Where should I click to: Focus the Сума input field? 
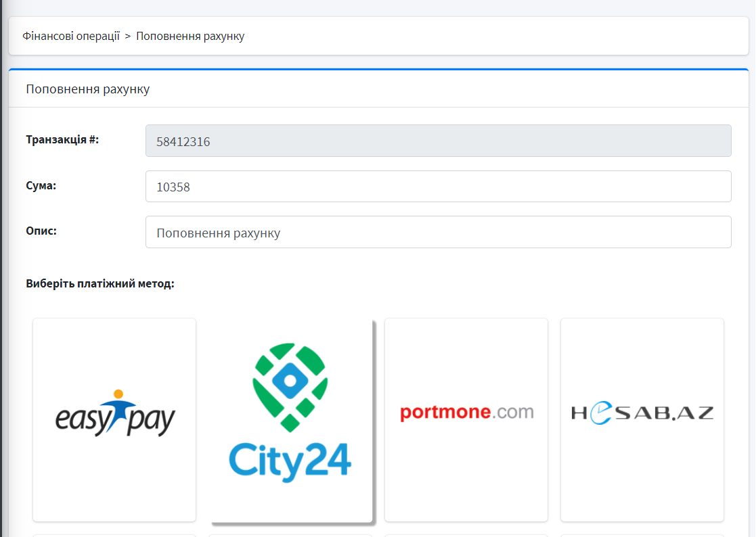click(x=439, y=187)
